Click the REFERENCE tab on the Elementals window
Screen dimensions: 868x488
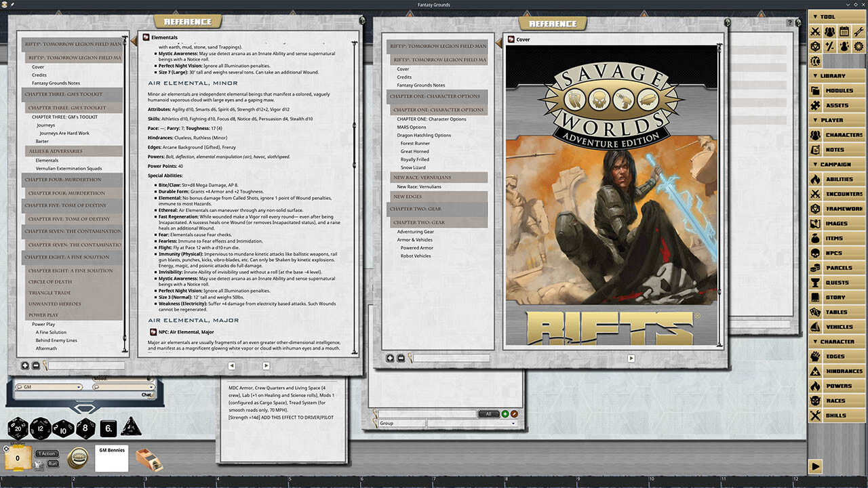(187, 21)
